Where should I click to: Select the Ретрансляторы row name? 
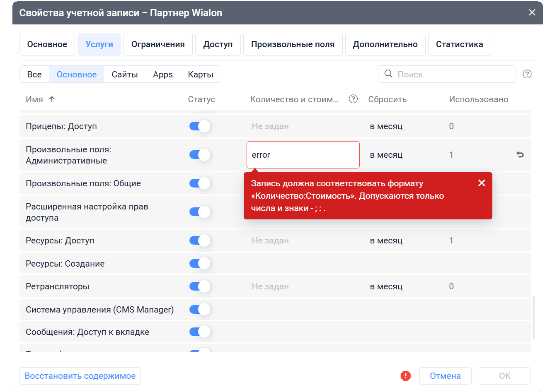[58, 286]
